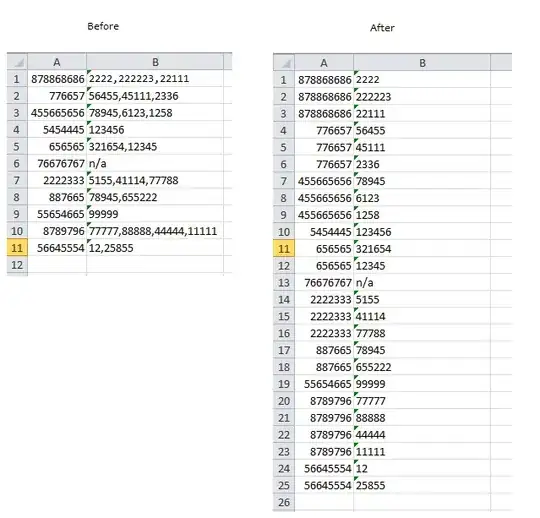Click the Select All corner in After sheet
The image size is (540, 518).
tap(284, 63)
